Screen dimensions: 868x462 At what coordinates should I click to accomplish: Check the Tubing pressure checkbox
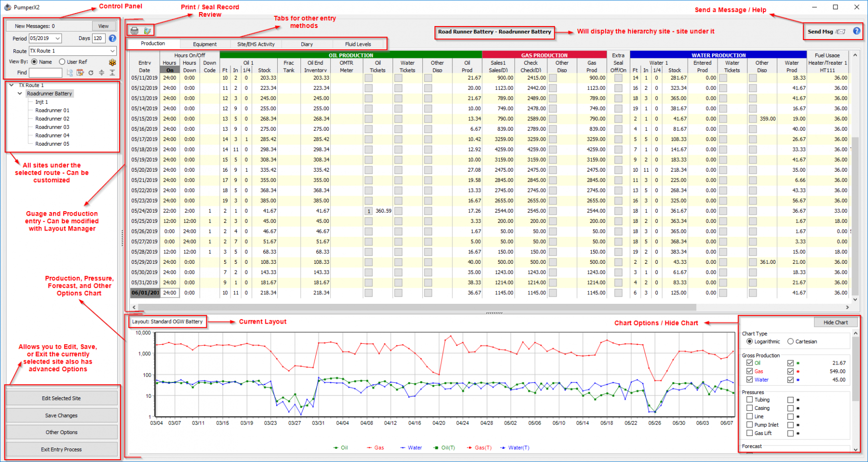(x=749, y=400)
